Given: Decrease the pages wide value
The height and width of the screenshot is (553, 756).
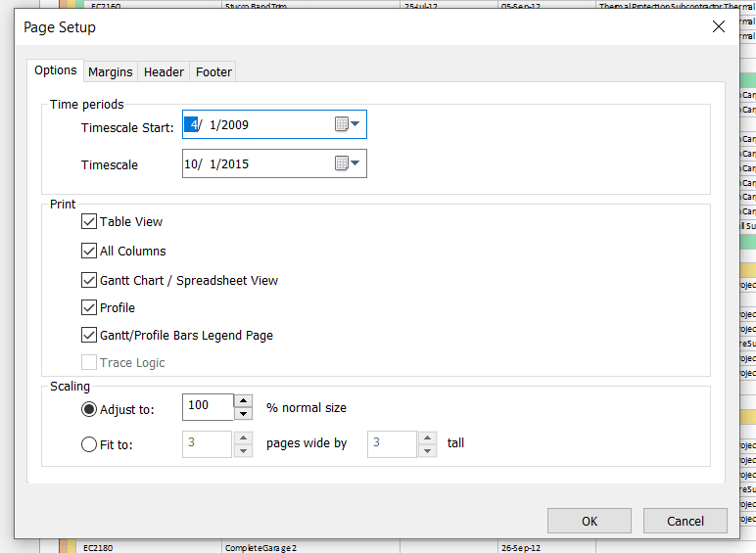Looking at the screenshot, I should tap(244, 451).
